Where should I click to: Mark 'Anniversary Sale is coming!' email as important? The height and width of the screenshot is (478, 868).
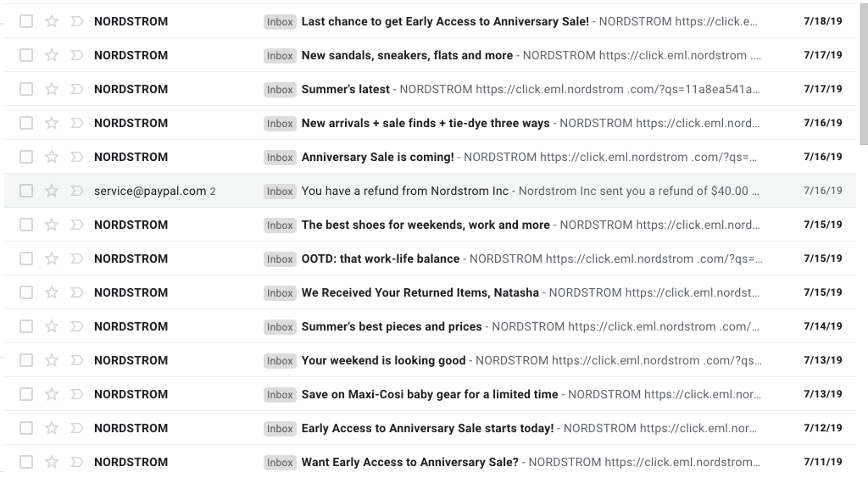(76, 157)
